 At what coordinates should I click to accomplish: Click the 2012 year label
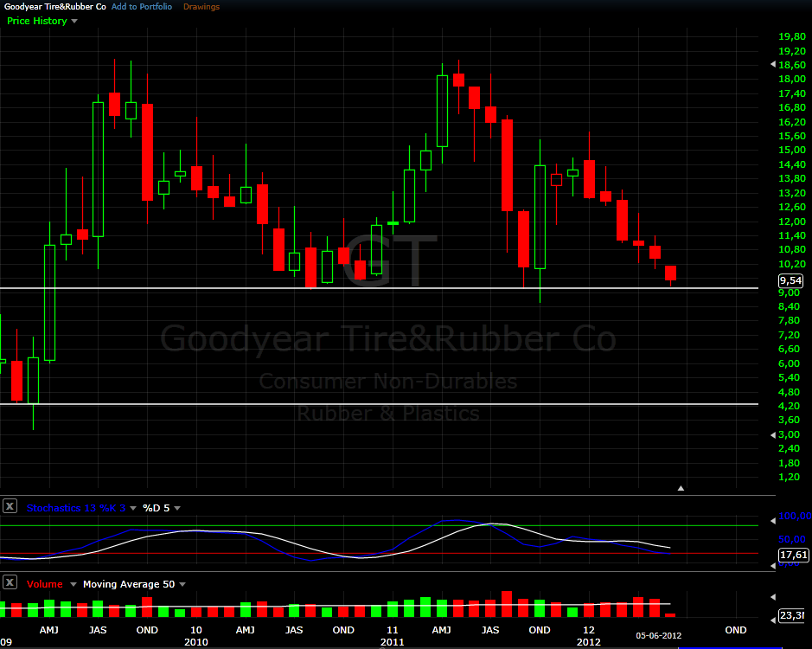point(588,642)
